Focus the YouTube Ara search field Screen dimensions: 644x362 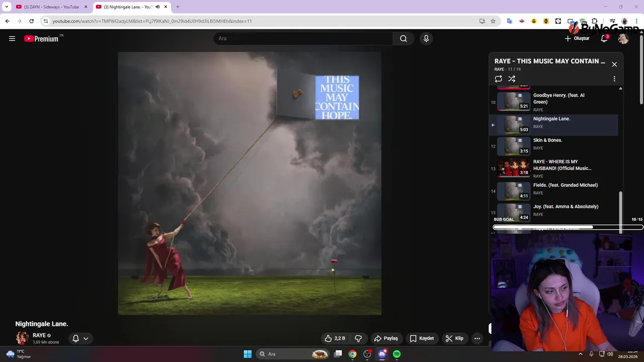[x=303, y=39]
